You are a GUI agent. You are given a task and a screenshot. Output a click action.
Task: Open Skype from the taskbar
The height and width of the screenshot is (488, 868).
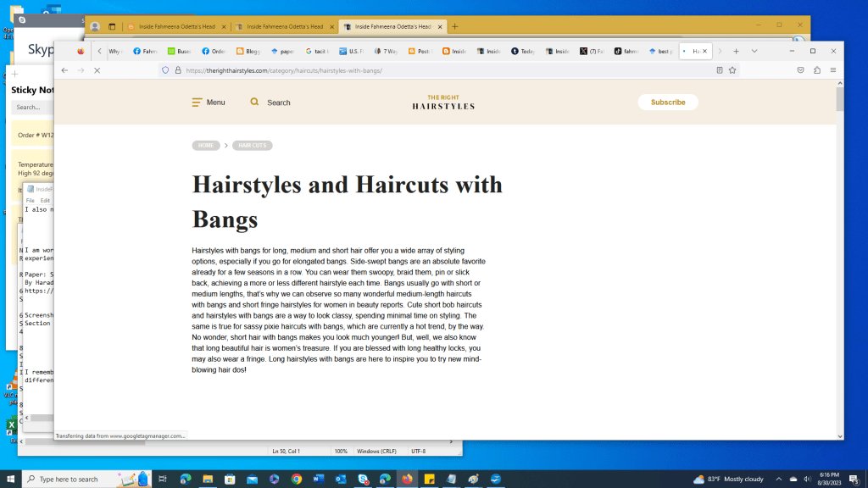[361, 479]
